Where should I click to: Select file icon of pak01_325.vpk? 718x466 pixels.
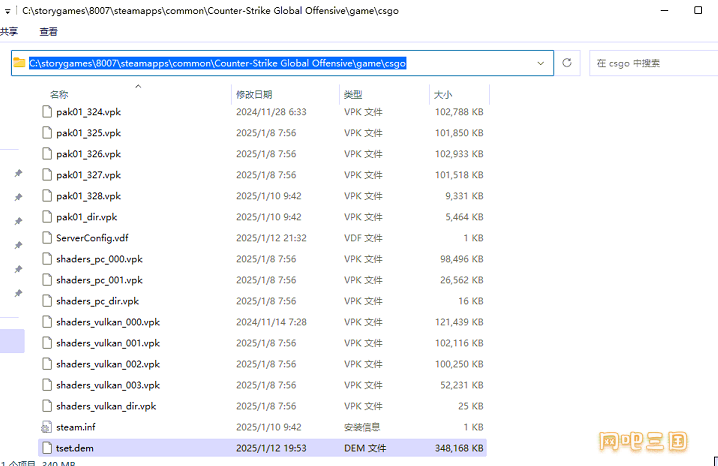47,133
